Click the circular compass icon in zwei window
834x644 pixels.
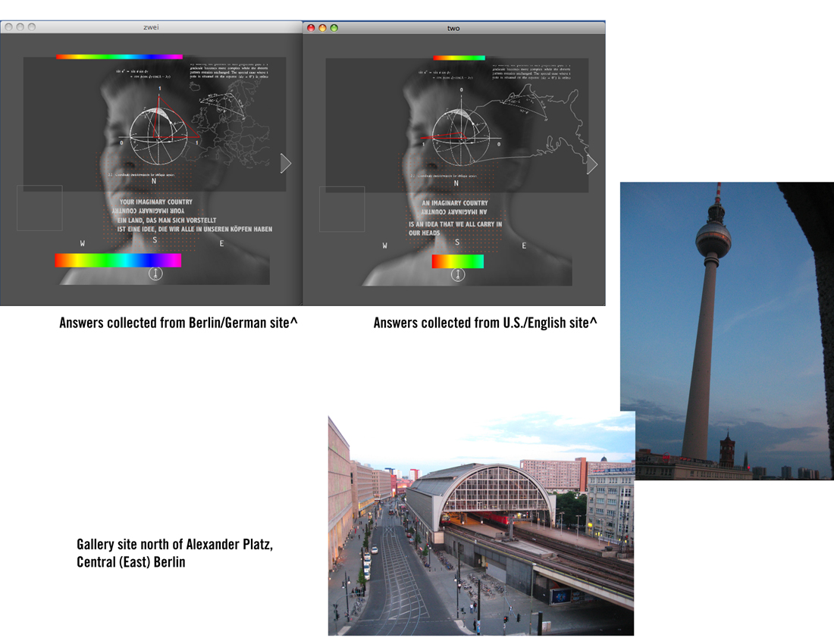click(x=155, y=274)
